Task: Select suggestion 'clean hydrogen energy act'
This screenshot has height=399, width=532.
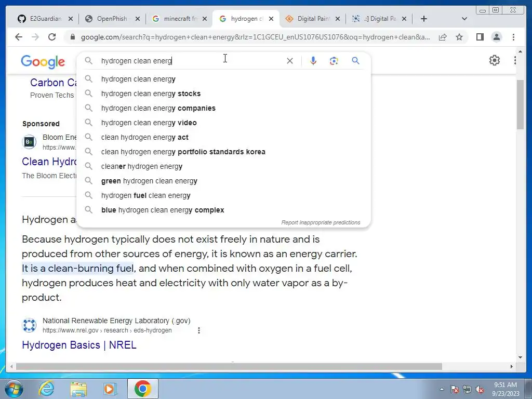Action: (224, 137)
